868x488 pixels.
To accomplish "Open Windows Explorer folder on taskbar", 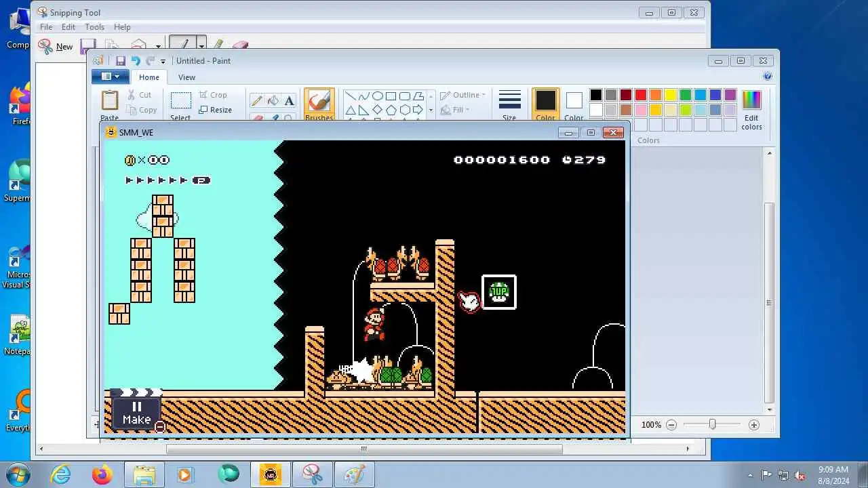I will (x=144, y=474).
